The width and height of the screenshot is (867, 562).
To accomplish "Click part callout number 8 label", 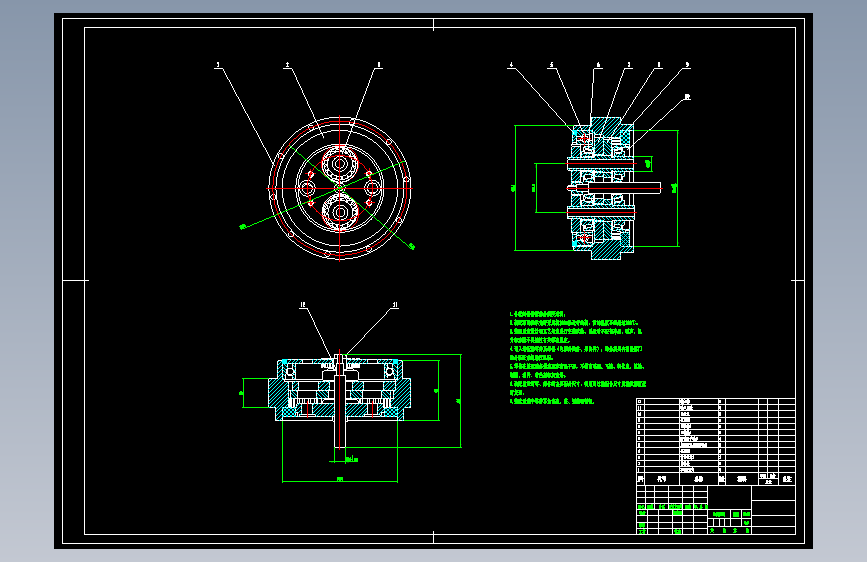I will point(659,65).
